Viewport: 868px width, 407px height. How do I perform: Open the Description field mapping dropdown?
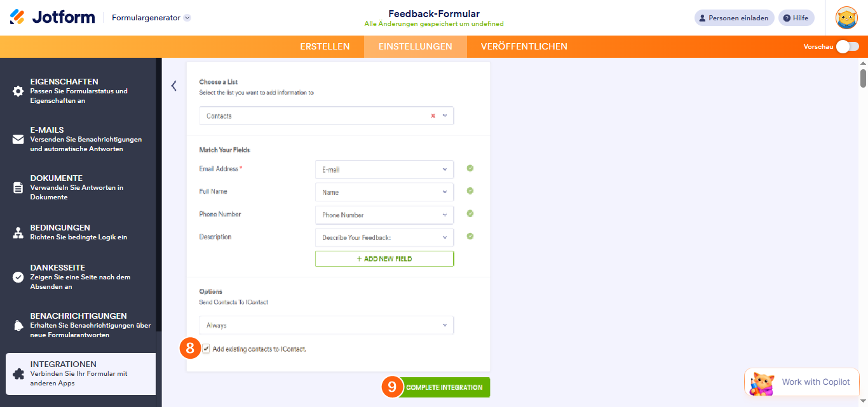tap(384, 237)
